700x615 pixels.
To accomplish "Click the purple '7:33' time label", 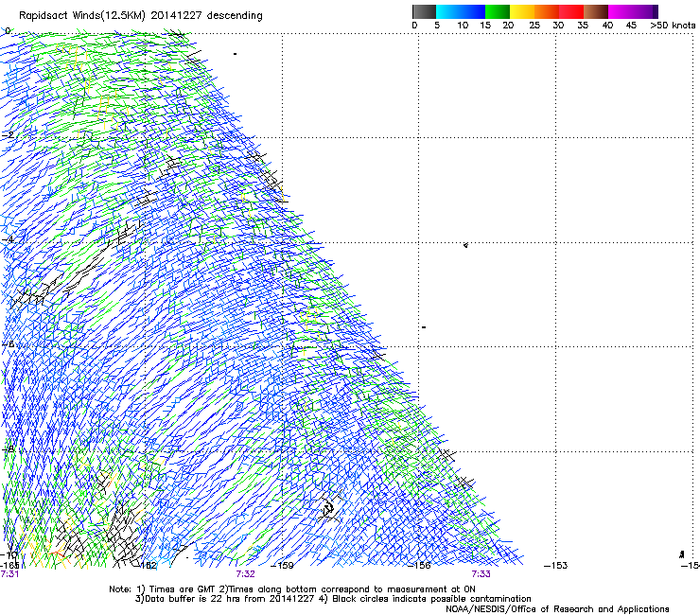I will click(481, 574).
